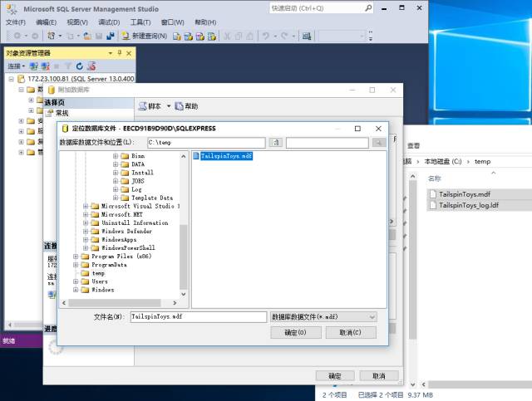
Task: Click the undo arrow icon in SSMS toolbar
Action: coord(266,36)
